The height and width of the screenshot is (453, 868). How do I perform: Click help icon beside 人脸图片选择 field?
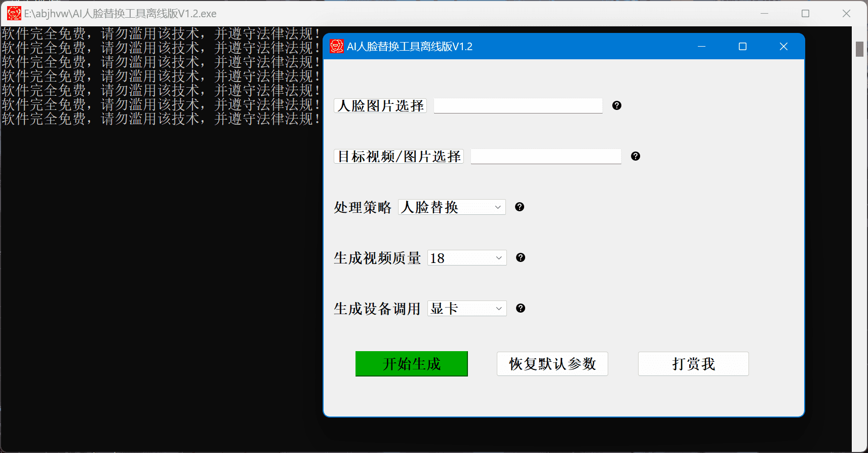[617, 105]
